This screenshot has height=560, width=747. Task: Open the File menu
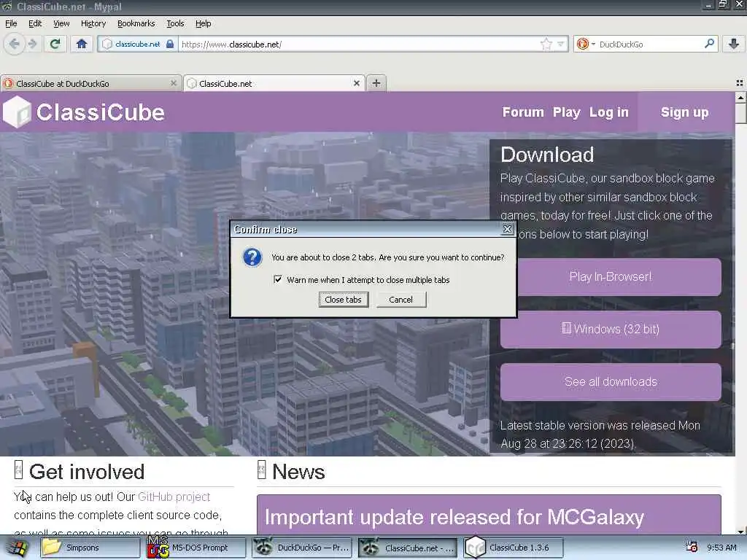11,23
